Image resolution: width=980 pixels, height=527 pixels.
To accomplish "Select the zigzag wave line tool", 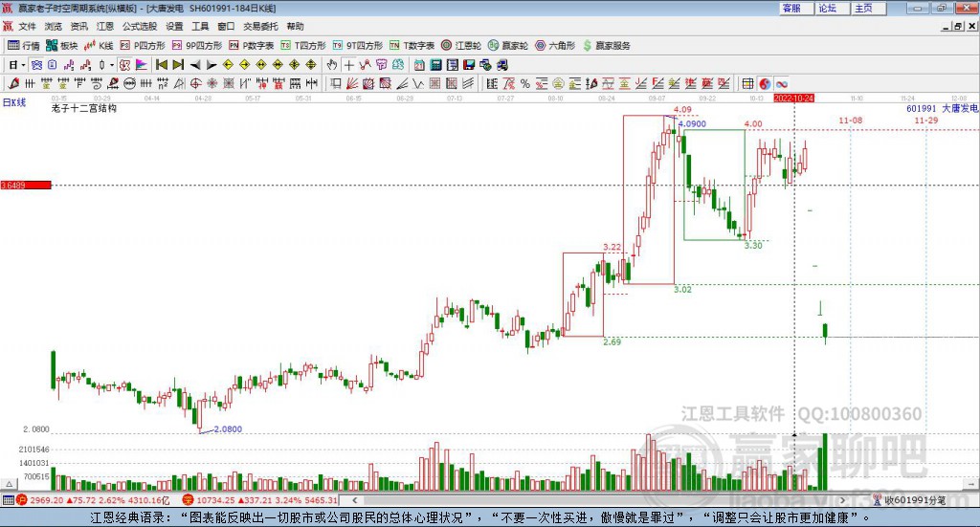I will coord(418,83).
